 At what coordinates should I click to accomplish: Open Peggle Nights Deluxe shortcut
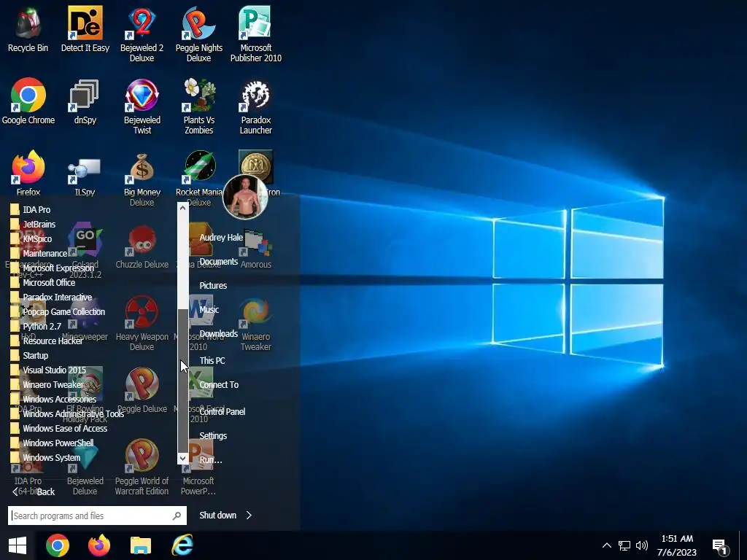click(198, 34)
